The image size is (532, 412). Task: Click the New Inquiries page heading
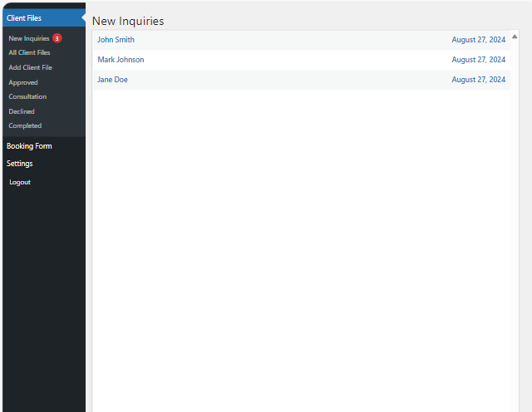tap(128, 21)
